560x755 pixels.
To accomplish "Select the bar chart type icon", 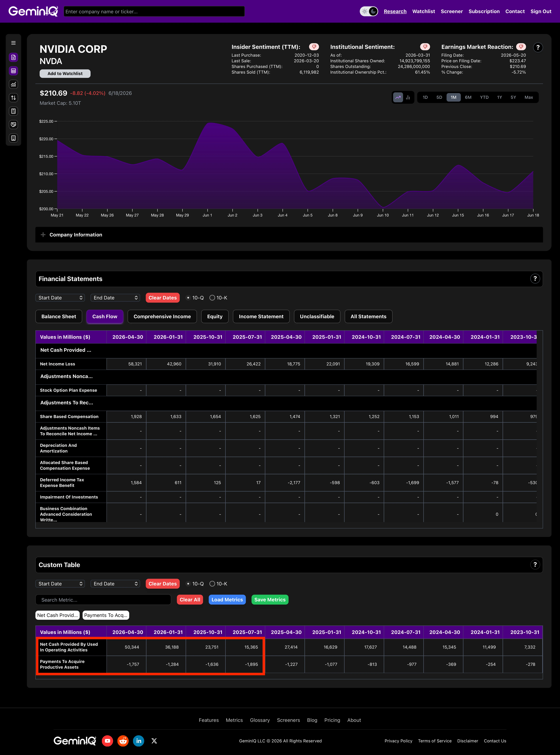I will click(408, 97).
